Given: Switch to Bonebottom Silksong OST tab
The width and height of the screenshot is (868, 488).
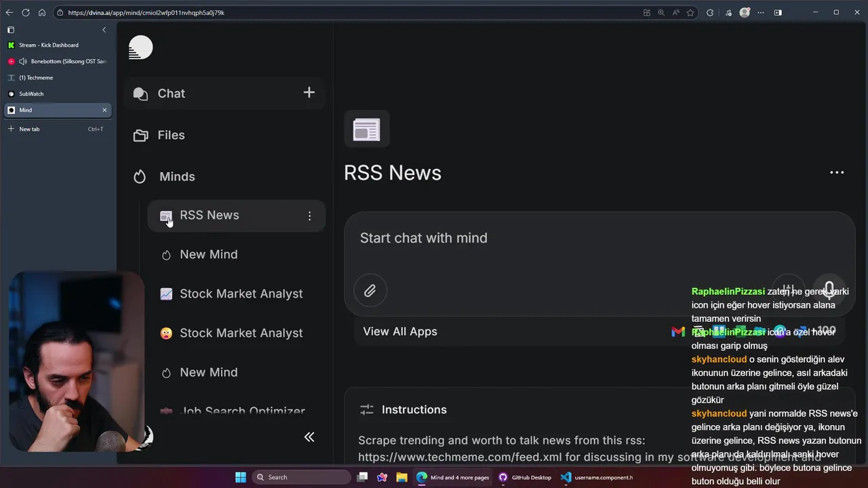Looking at the screenshot, I should (x=58, y=61).
